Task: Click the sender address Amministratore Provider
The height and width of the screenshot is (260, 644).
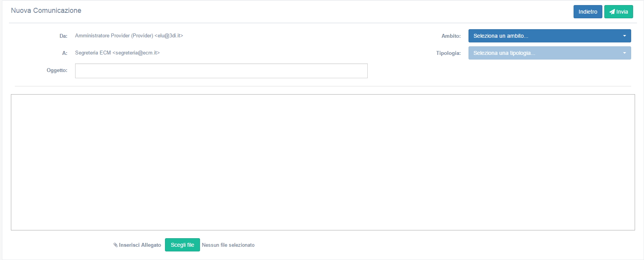Action: (x=129, y=36)
